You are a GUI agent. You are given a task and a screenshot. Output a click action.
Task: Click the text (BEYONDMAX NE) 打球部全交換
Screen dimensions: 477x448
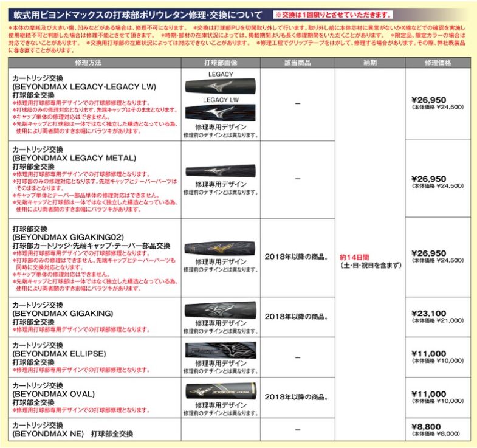pos(72,433)
